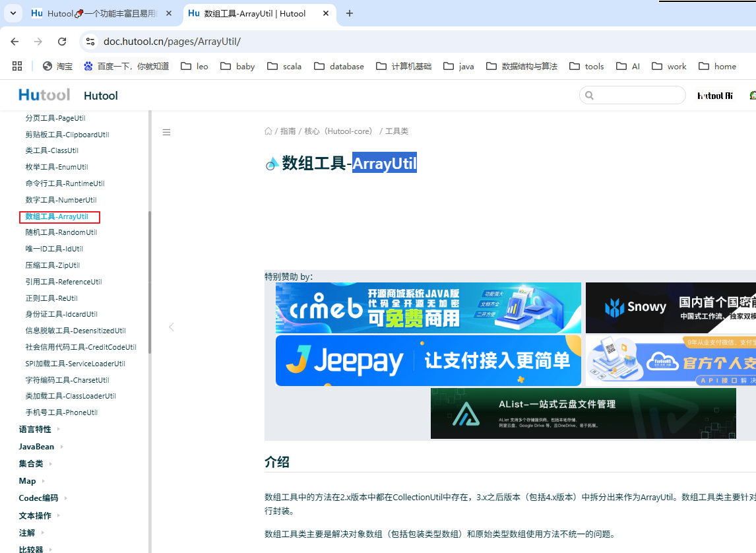Open java bookmark folder

coord(458,66)
